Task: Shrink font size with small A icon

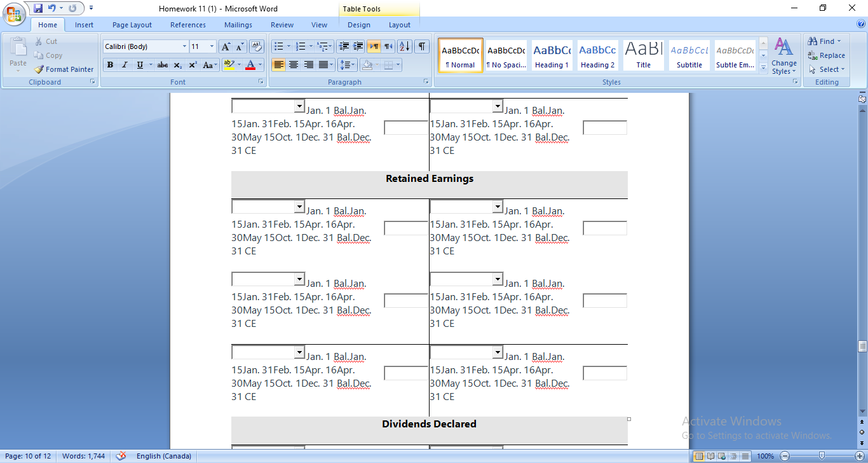Action: tap(240, 46)
